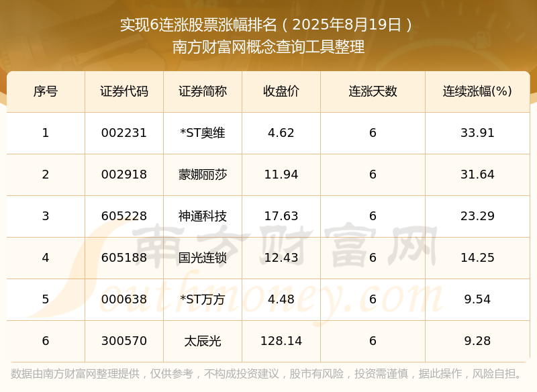Screen dimensions: 537x392
Task: Click rank number 1 in 序号 column
Action: [46, 133]
